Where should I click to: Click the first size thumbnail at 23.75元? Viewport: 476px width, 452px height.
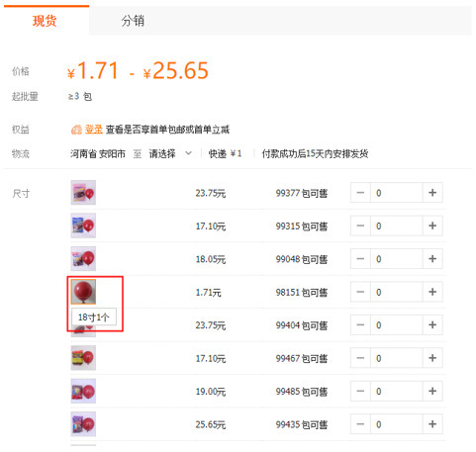pyautogui.click(x=83, y=193)
